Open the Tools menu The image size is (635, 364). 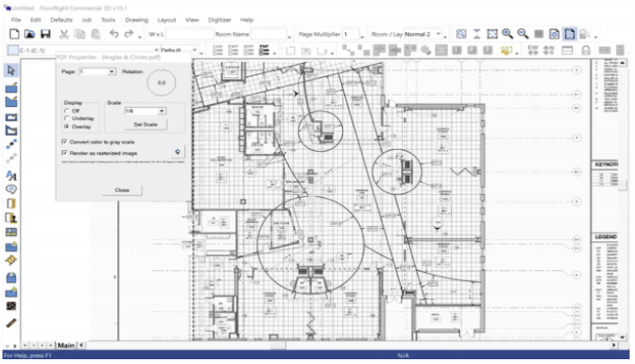[x=108, y=20]
